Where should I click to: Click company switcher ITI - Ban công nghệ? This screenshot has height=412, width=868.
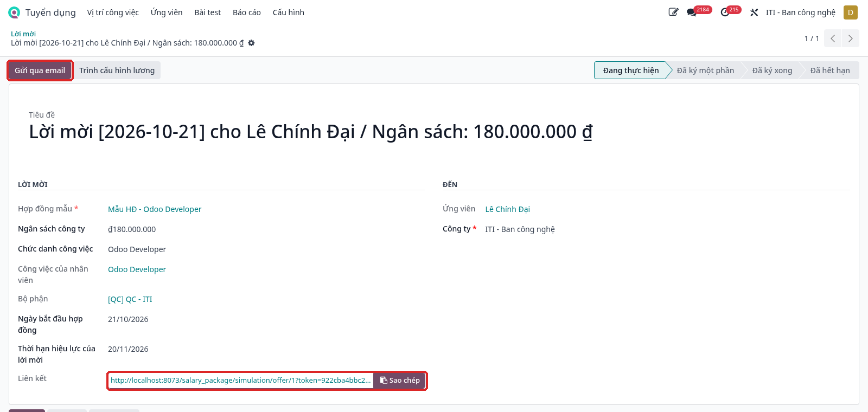[x=800, y=12]
